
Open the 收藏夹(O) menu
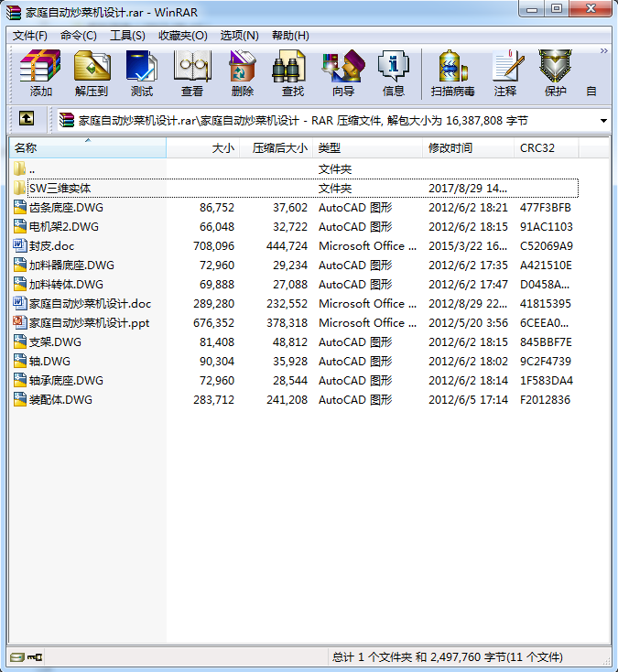(x=183, y=35)
